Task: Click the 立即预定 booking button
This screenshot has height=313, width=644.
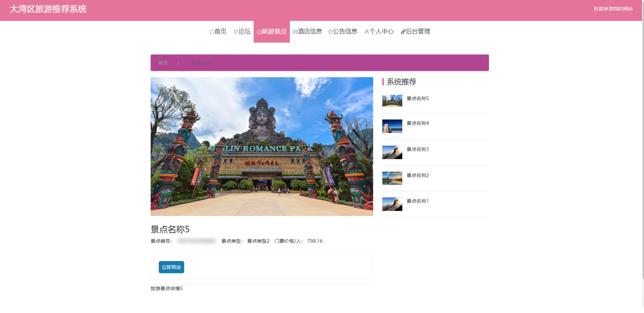Action: [x=171, y=267]
